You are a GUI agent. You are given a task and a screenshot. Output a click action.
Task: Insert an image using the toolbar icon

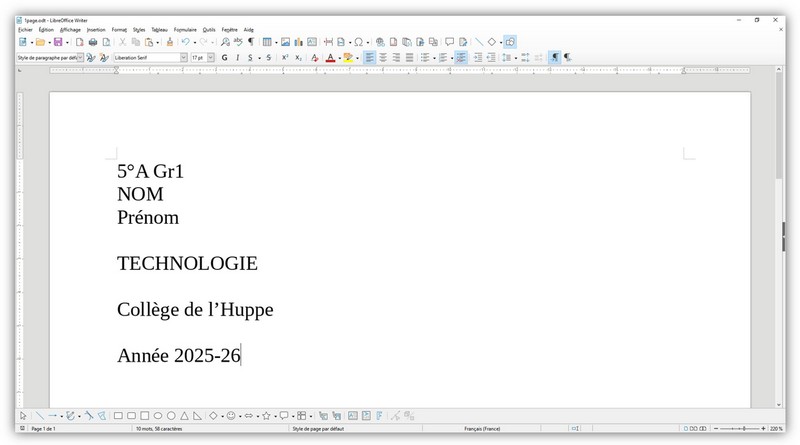point(285,42)
